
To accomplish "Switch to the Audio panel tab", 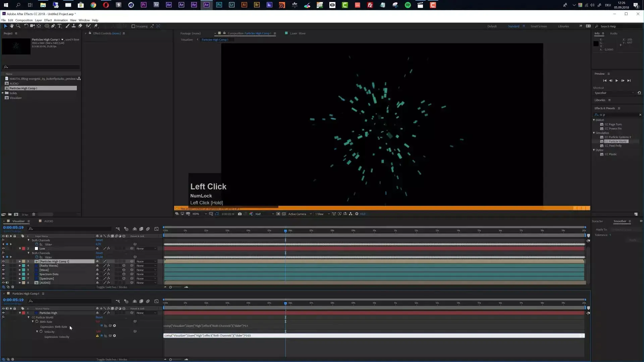I will 613,34.
